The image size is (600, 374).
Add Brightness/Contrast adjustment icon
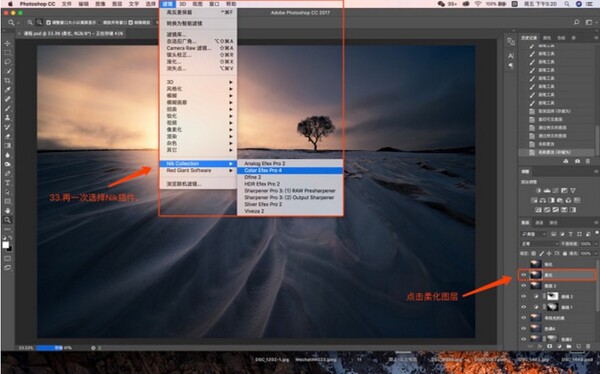538,190
